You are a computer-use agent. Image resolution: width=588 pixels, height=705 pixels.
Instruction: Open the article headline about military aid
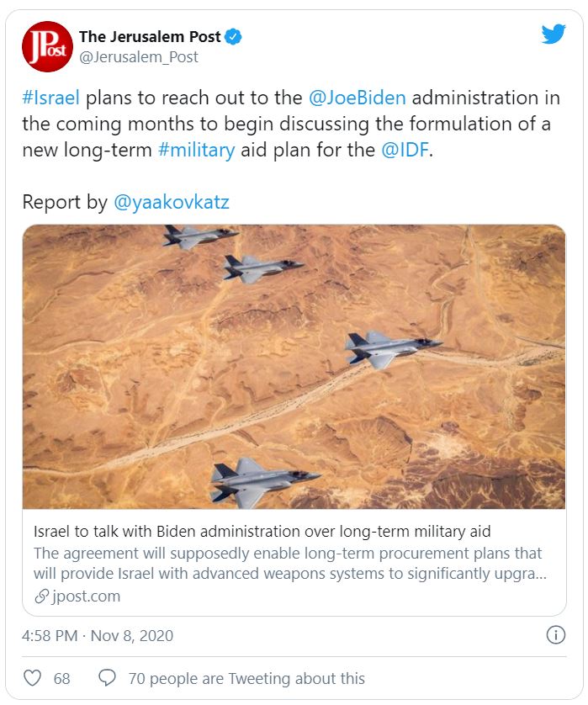[x=262, y=532]
